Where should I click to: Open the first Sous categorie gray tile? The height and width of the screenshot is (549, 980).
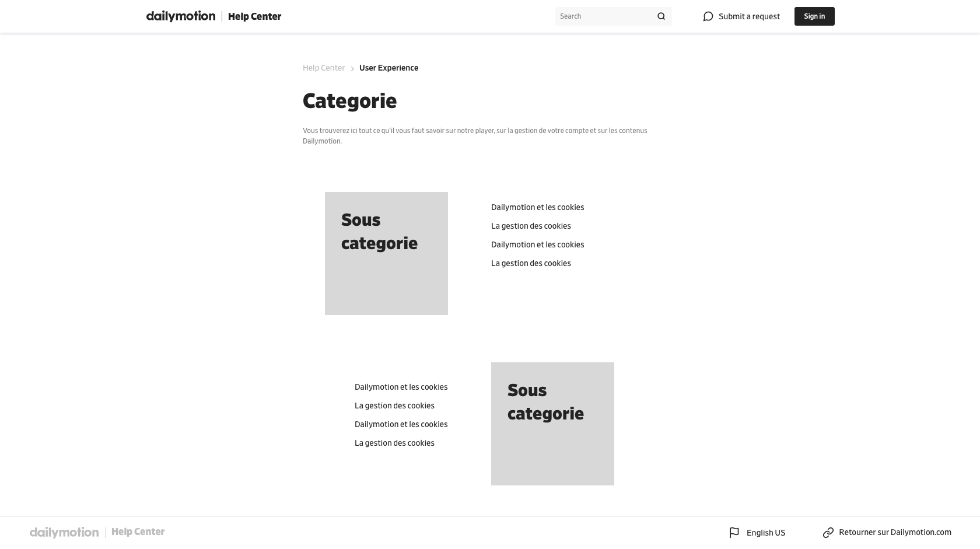[x=386, y=253]
